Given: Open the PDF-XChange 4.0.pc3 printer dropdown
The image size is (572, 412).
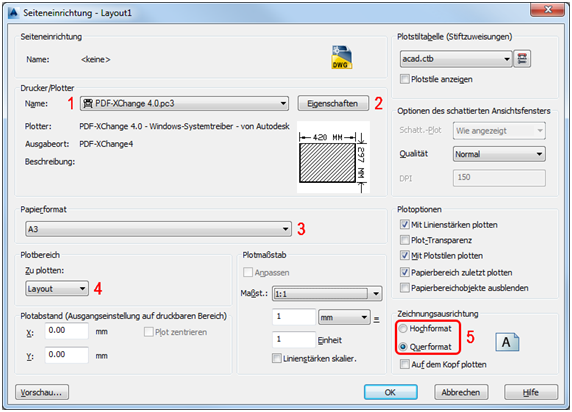Looking at the screenshot, I should point(185,104).
